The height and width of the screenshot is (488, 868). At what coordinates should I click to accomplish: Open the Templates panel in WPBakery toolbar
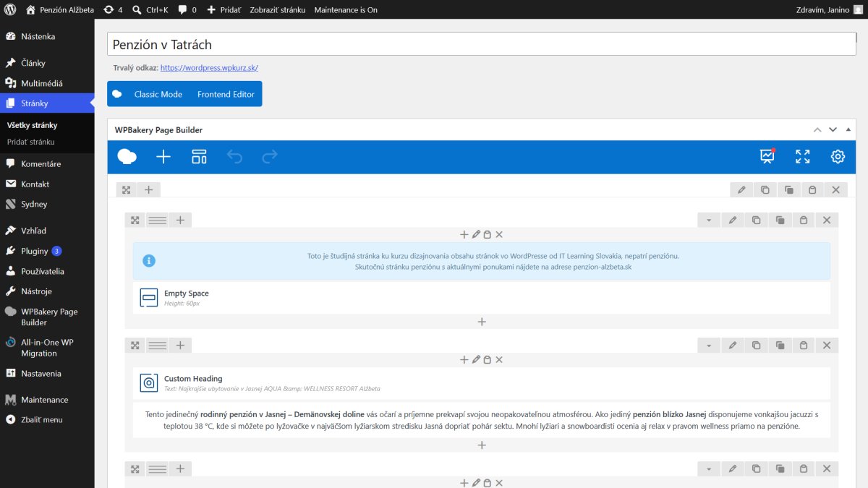tap(199, 157)
